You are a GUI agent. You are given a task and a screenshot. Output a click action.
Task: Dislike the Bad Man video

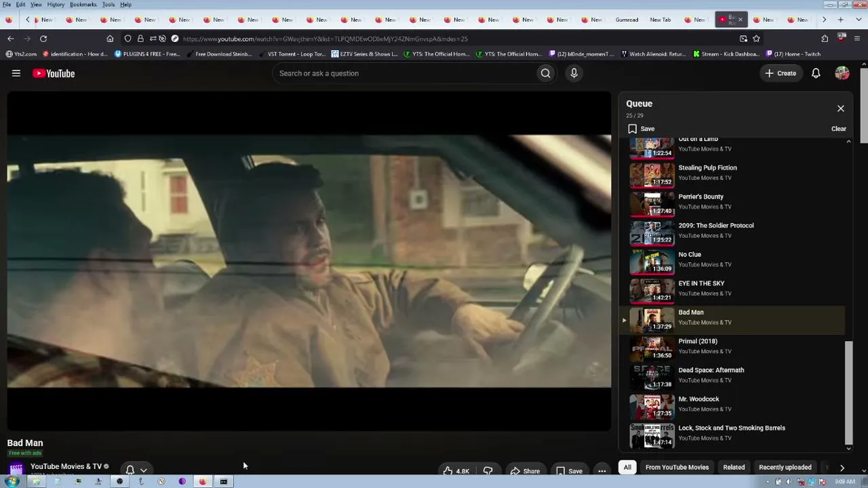(x=488, y=471)
